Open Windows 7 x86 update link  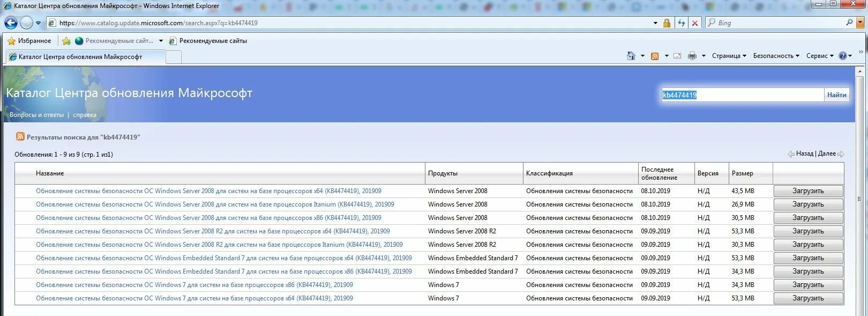click(194, 285)
